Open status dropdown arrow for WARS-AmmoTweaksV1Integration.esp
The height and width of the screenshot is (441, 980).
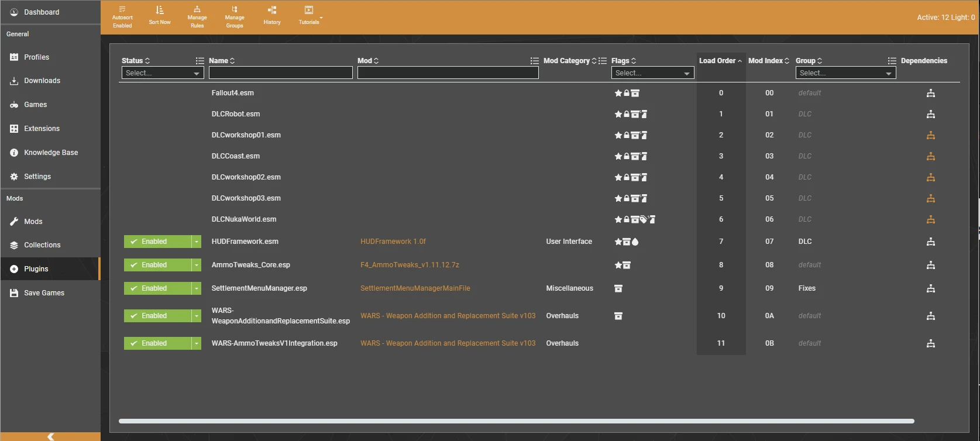tap(197, 343)
